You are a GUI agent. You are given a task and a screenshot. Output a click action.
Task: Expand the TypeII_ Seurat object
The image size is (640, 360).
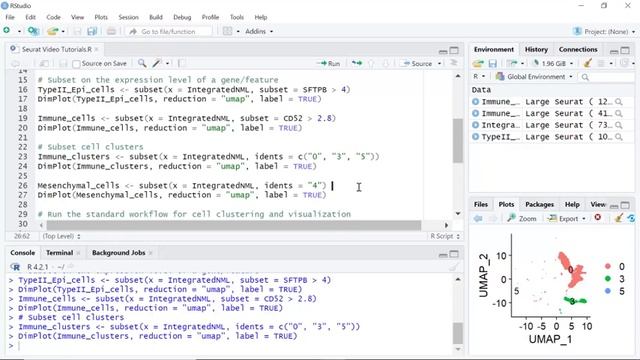pos(476,137)
